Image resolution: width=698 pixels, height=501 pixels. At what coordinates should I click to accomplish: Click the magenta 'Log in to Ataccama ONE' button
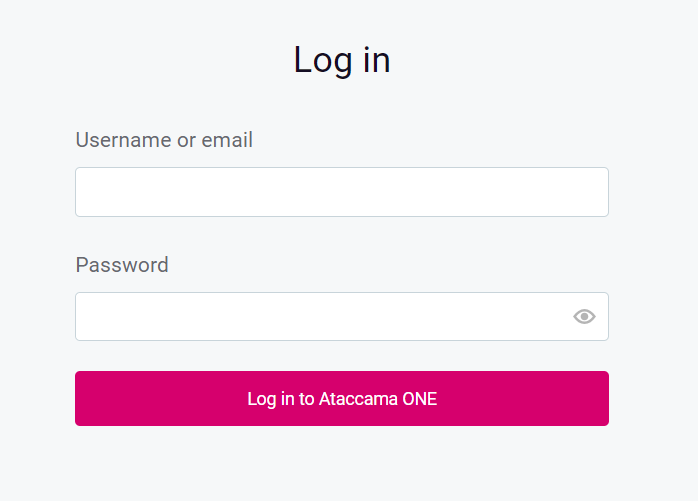(341, 399)
